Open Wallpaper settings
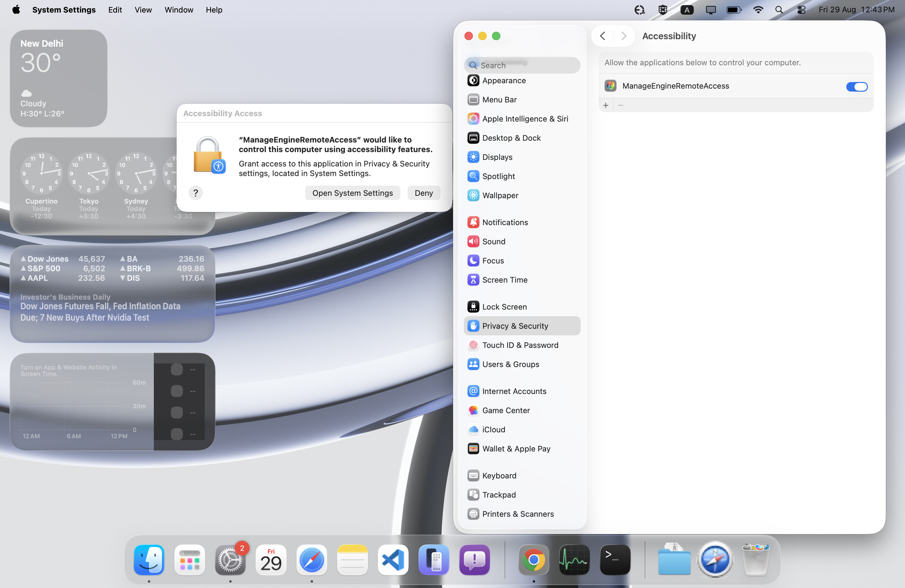905x588 pixels. pyautogui.click(x=501, y=196)
